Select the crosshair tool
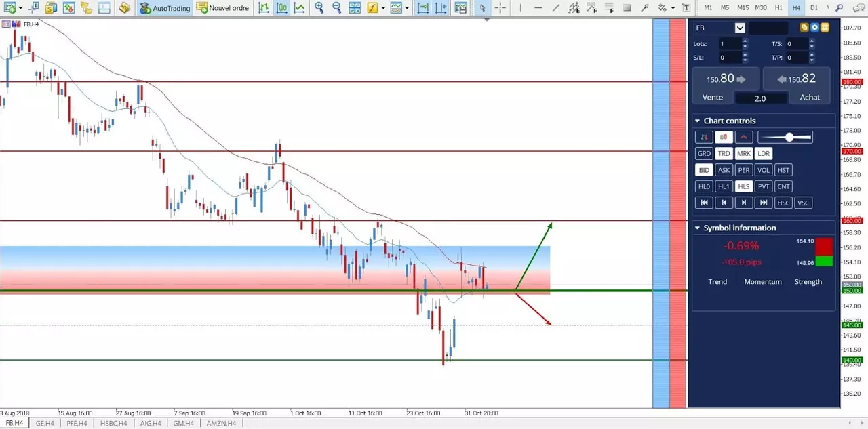The image size is (868, 429). (500, 8)
